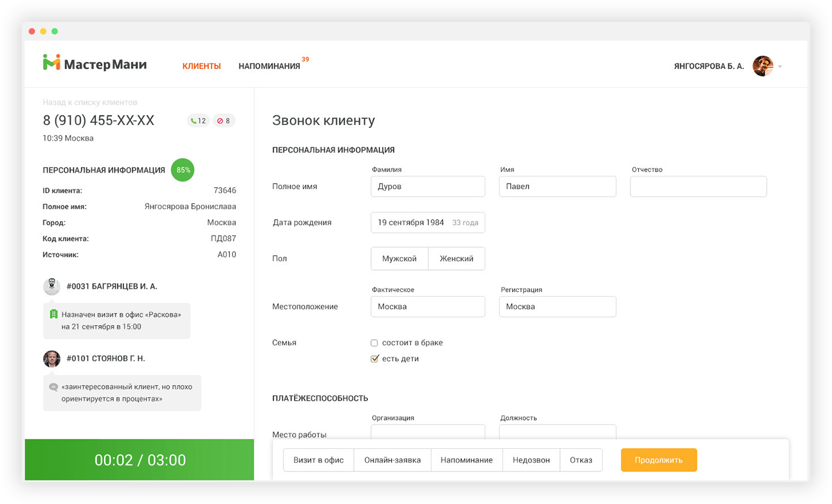This screenshot has height=504, width=832.
Task: Click the заинтересованный клиент comment note
Action: (122, 393)
